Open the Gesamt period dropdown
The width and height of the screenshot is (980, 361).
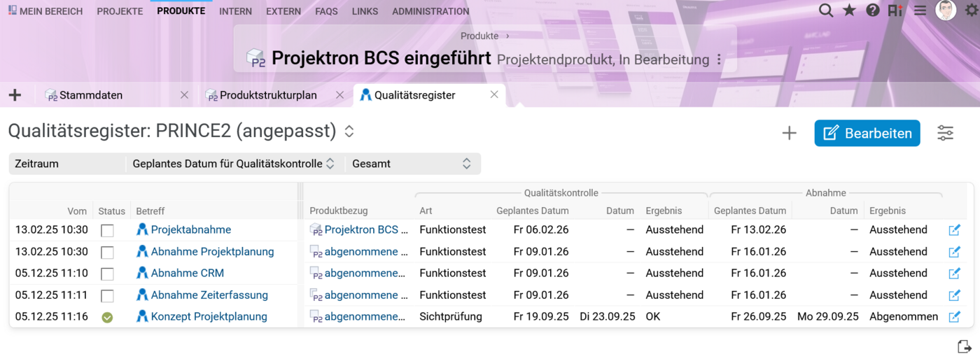coord(412,164)
